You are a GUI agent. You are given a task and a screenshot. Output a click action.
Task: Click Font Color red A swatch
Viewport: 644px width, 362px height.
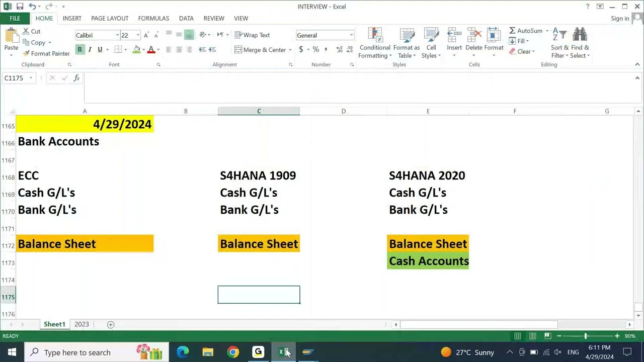click(x=151, y=49)
